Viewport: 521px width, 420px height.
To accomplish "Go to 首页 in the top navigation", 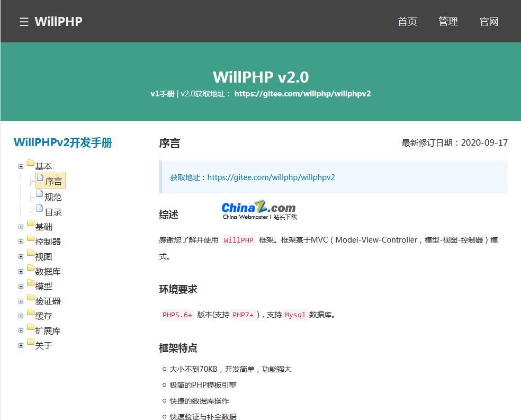I will point(407,22).
